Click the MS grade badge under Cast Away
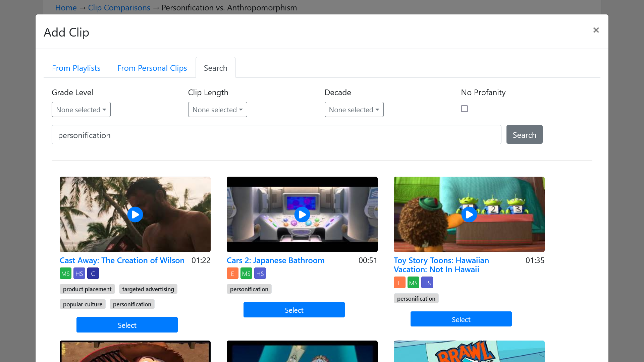 tap(65, 274)
